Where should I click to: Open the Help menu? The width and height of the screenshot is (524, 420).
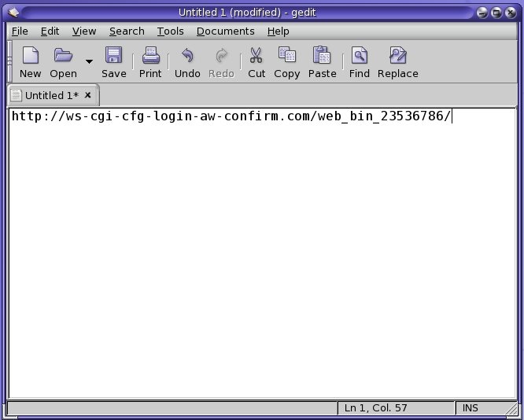[x=278, y=31]
